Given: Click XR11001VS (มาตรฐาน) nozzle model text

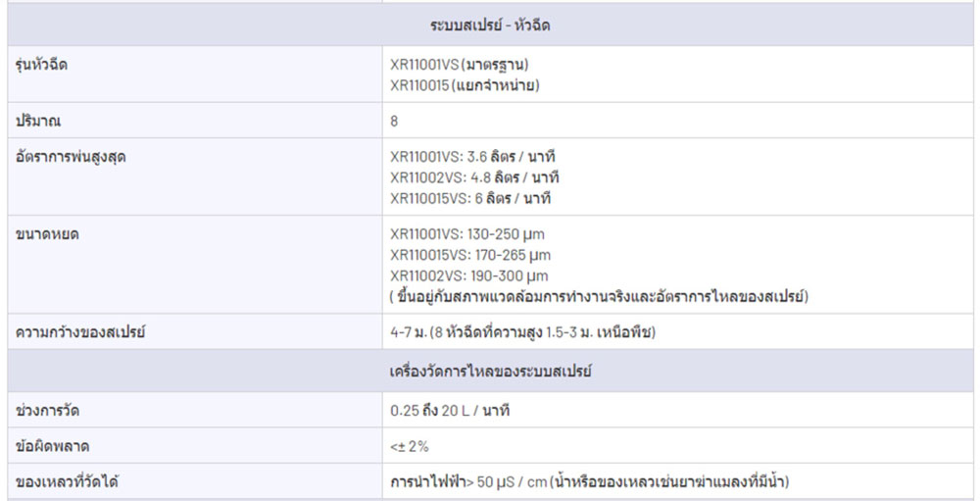Looking at the screenshot, I should (460, 65).
